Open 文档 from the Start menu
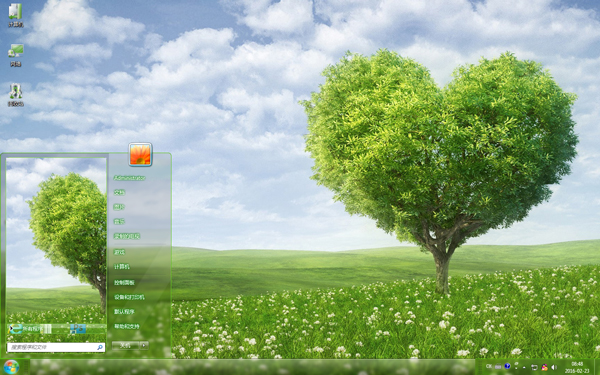This screenshot has height=375, width=600. coord(119,192)
